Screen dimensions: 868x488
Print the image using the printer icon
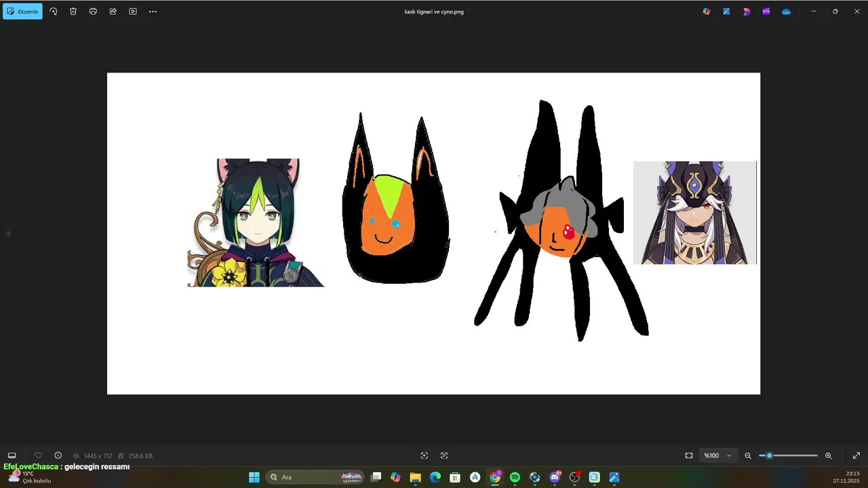point(93,12)
